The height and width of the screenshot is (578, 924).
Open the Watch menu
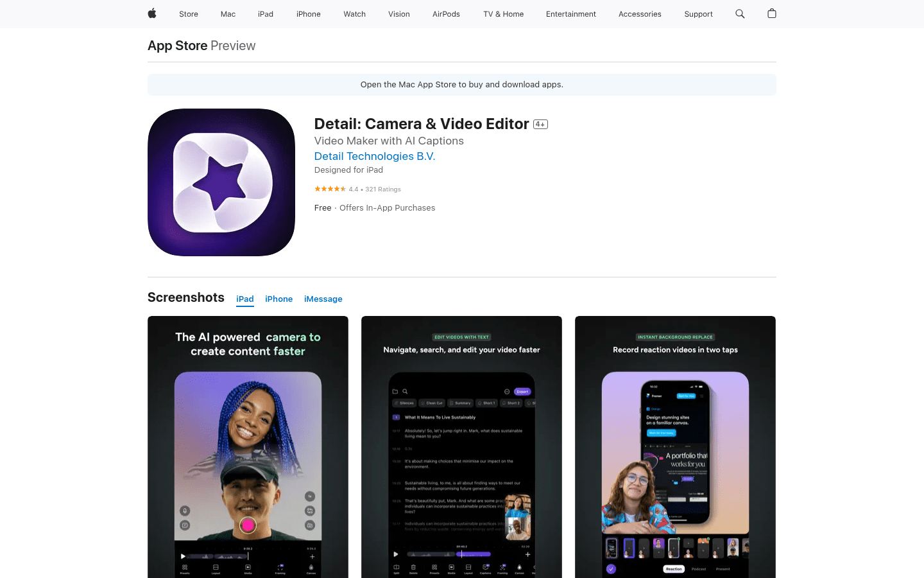(x=354, y=14)
